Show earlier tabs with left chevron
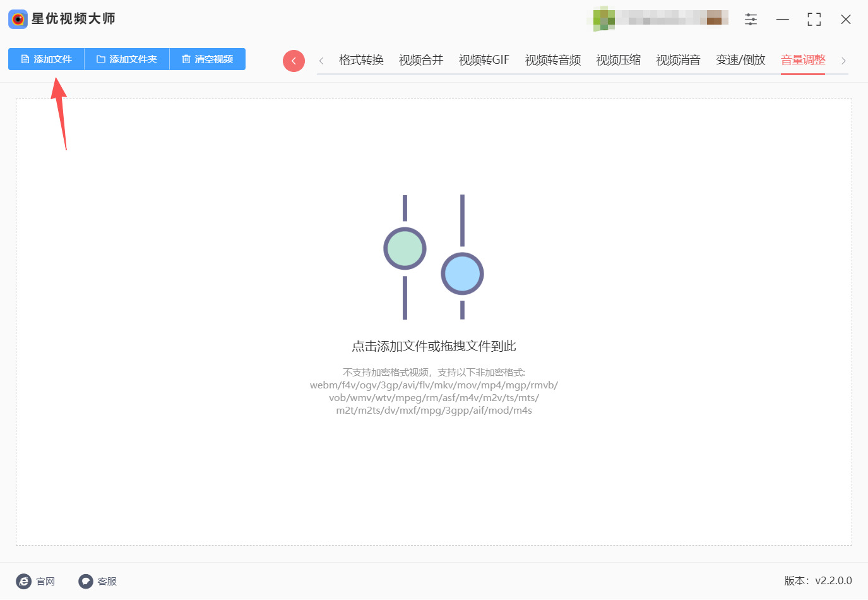This screenshot has height=600, width=868. pos(321,61)
